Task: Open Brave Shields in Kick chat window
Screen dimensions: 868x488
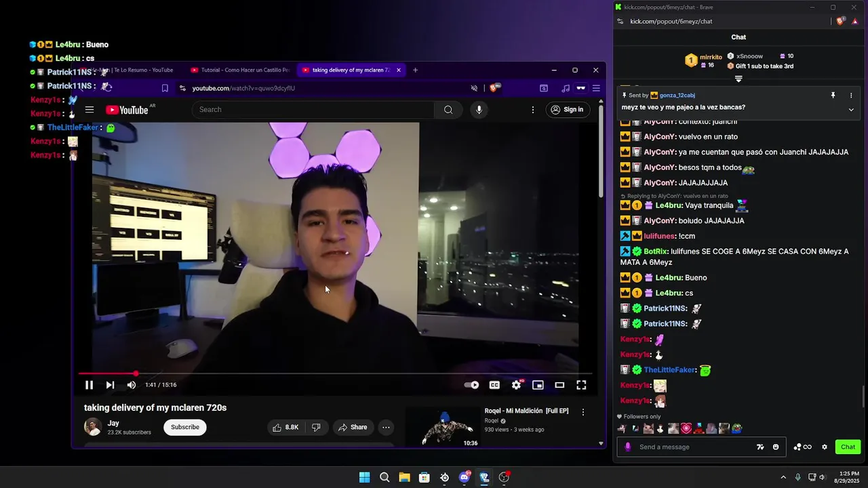Action: (841, 21)
